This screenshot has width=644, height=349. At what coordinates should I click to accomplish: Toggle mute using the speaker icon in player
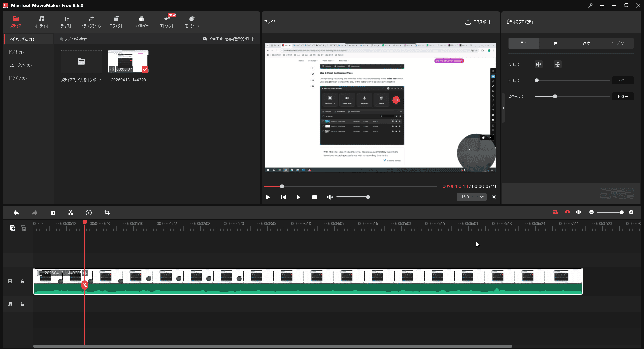(329, 197)
